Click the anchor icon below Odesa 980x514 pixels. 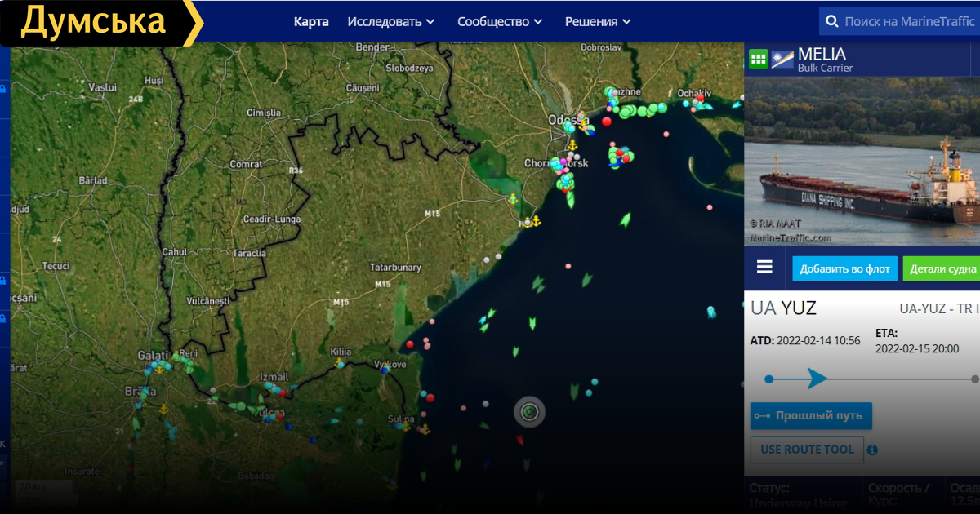[x=572, y=145]
